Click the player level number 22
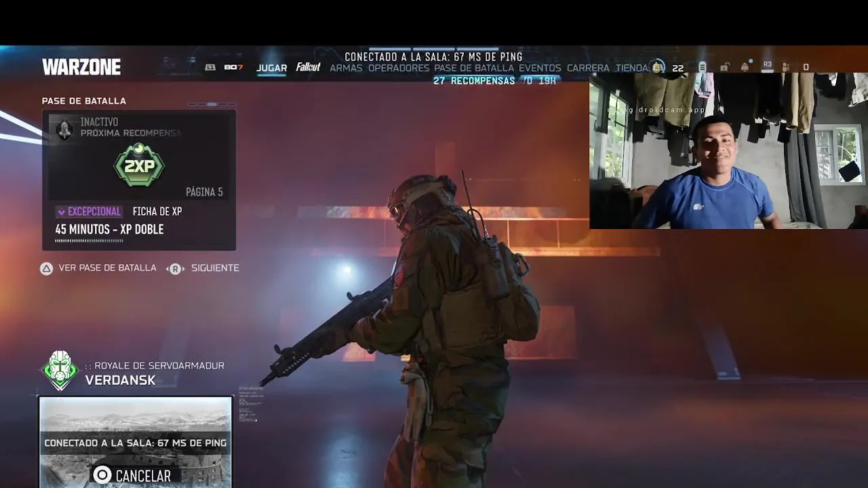This screenshot has height=488, width=868. (x=677, y=68)
